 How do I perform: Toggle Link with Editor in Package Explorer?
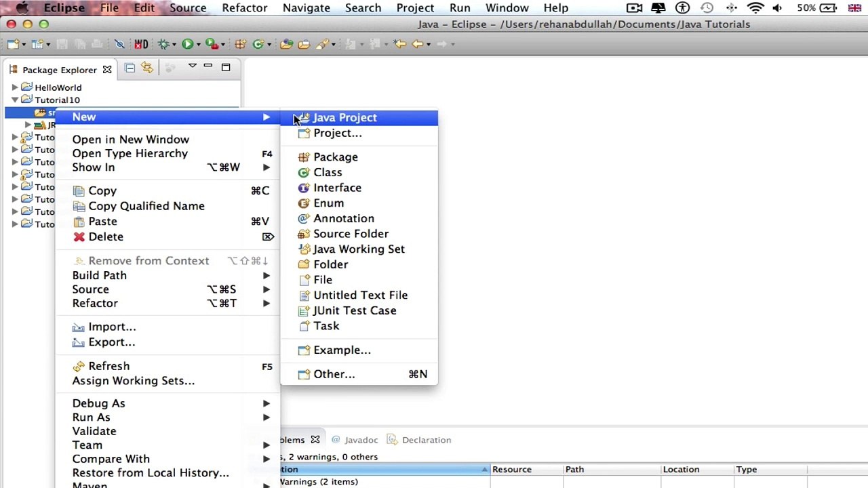(146, 68)
